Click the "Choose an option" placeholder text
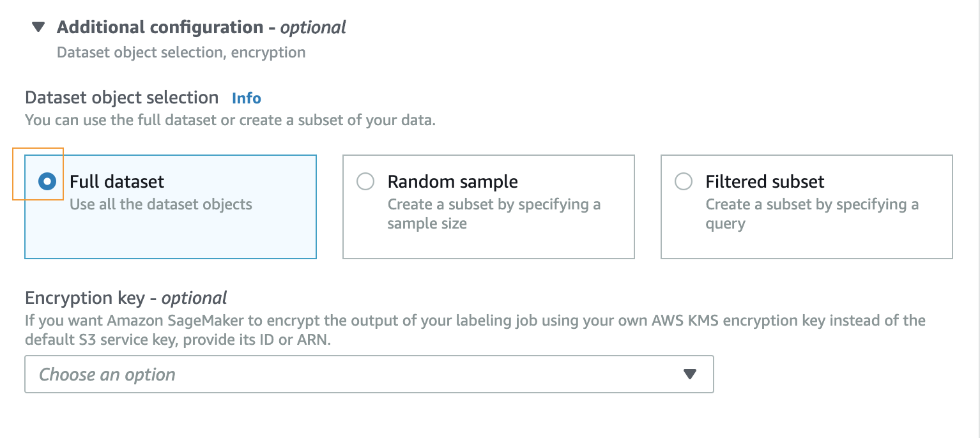This screenshot has width=980, height=438. point(107,375)
